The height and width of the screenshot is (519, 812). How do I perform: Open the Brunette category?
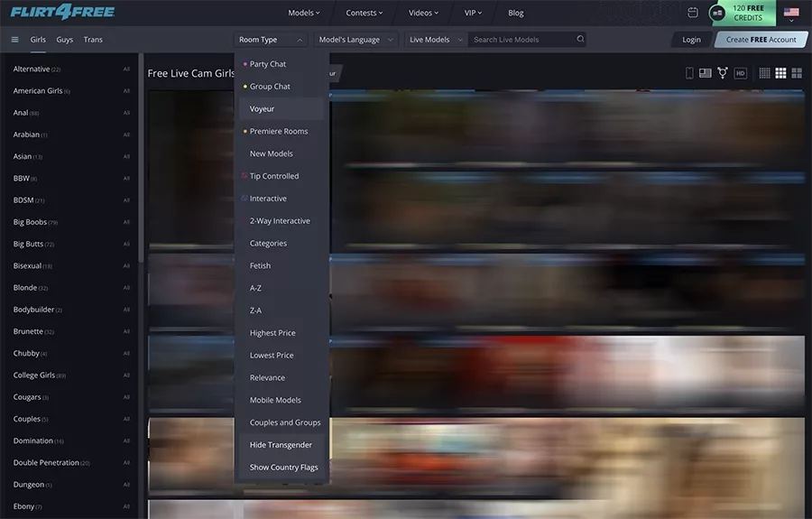33,331
